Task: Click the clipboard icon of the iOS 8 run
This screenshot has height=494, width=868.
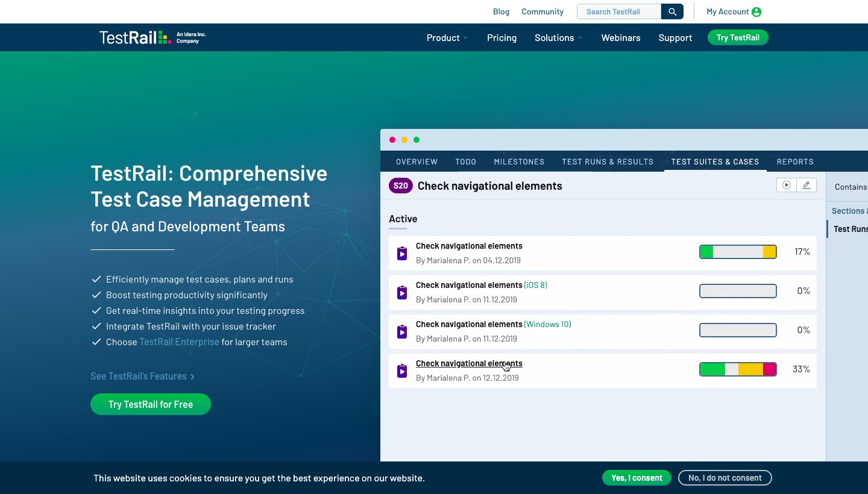Action: point(402,293)
